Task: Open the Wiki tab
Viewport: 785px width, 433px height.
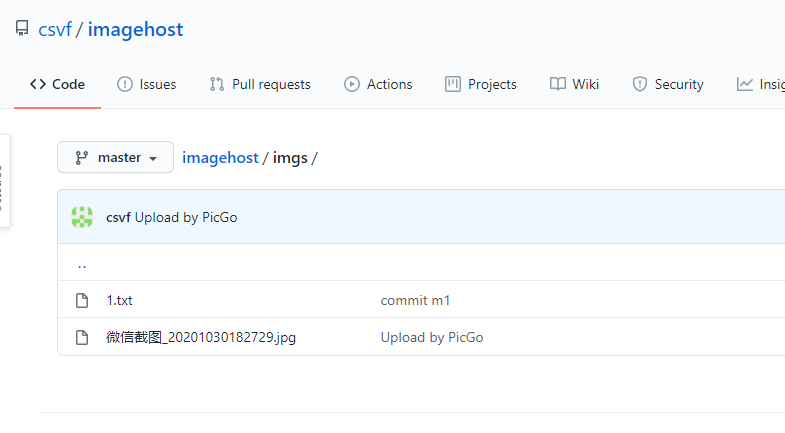Action: (x=574, y=84)
